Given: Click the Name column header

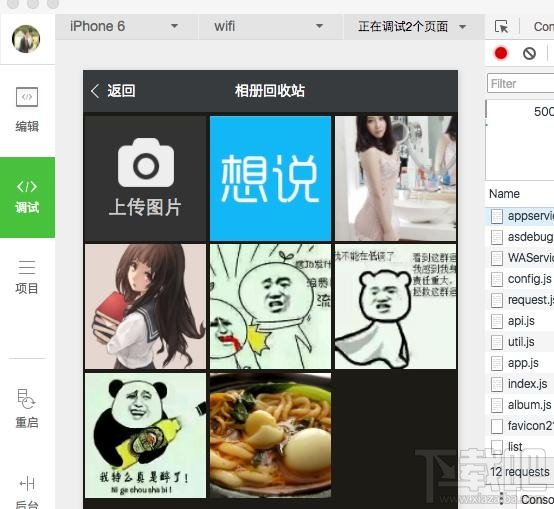Looking at the screenshot, I should [504, 194].
